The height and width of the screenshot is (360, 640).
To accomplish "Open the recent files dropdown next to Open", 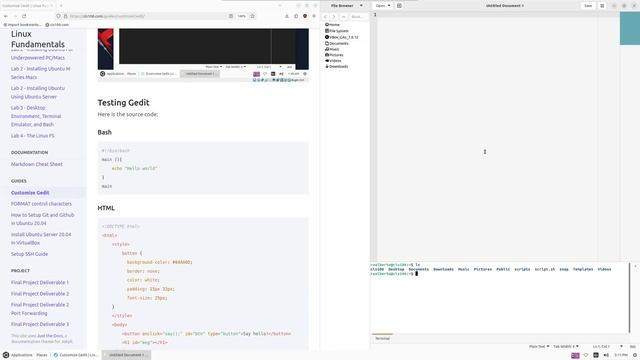I will click(389, 6).
